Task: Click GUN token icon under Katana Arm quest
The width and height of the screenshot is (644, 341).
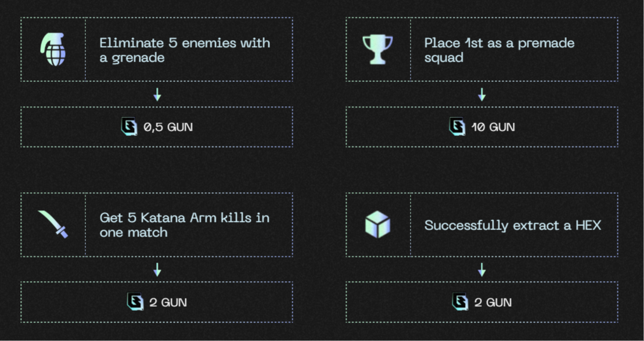Action: [x=135, y=302]
